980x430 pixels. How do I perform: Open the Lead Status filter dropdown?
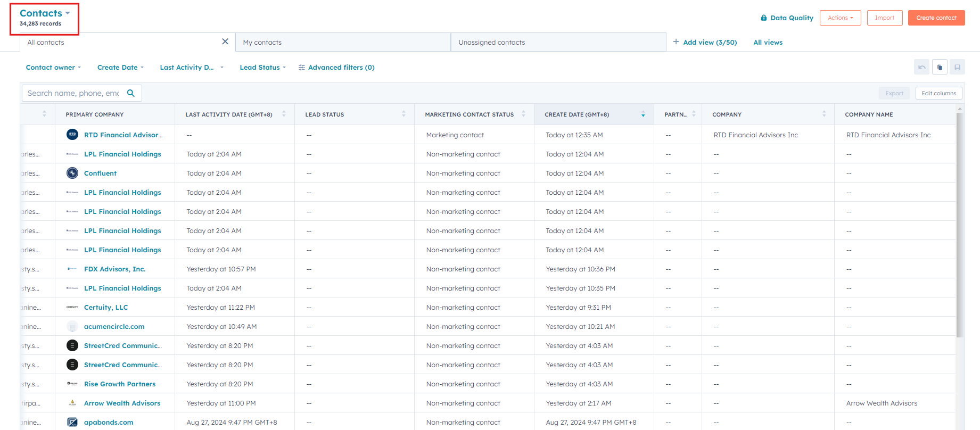(263, 68)
